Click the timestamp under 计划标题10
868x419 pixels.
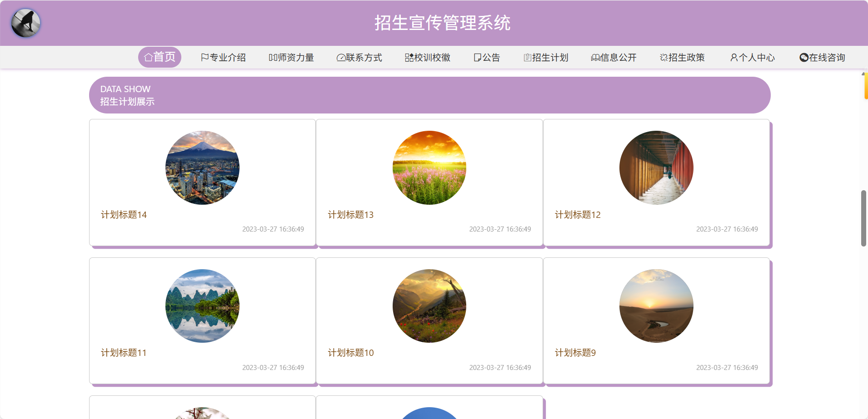[500, 368]
